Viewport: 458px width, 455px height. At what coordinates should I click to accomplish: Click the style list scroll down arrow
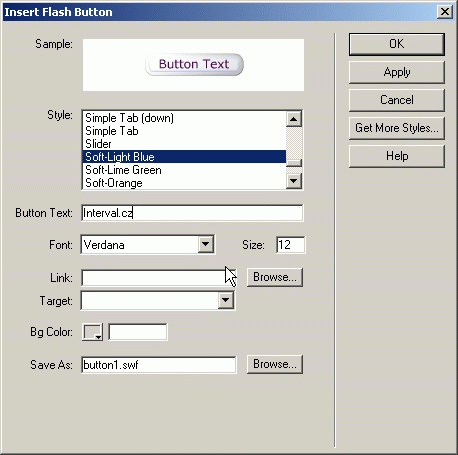click(294, 181)
